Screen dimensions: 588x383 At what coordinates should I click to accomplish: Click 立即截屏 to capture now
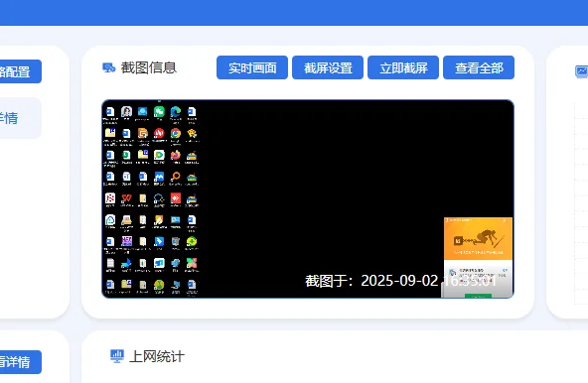(x=403, y=67)
